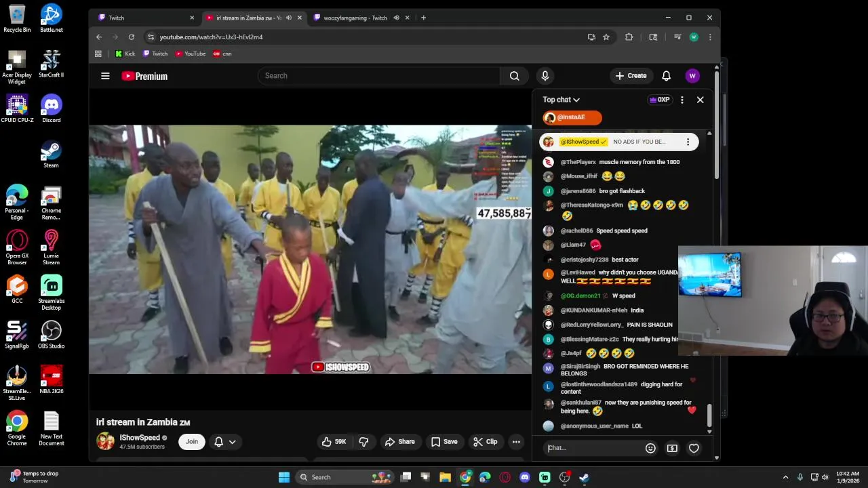Join the IShowSpeed channel membership
Screen dimensions: 868x488
coord(192,442)
